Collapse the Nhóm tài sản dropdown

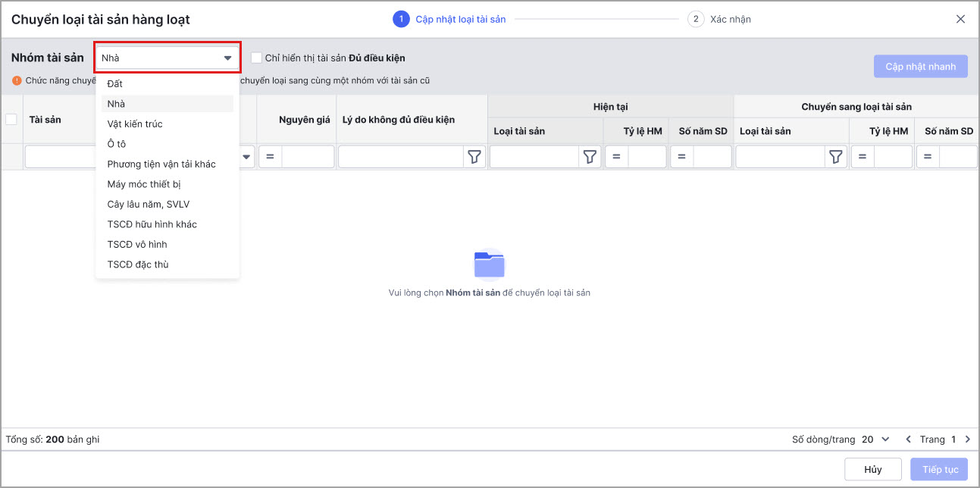[x=227, y=58]
